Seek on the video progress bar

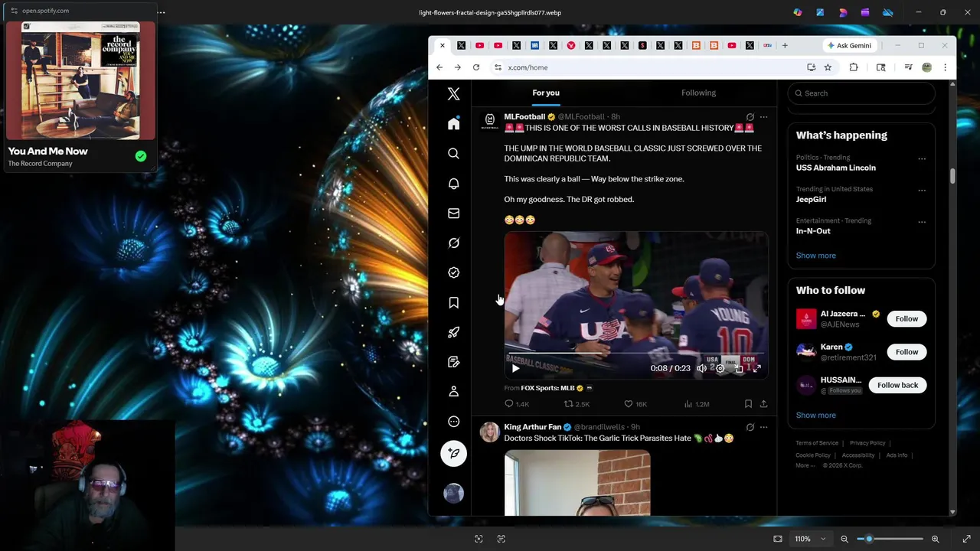point(635,354)
